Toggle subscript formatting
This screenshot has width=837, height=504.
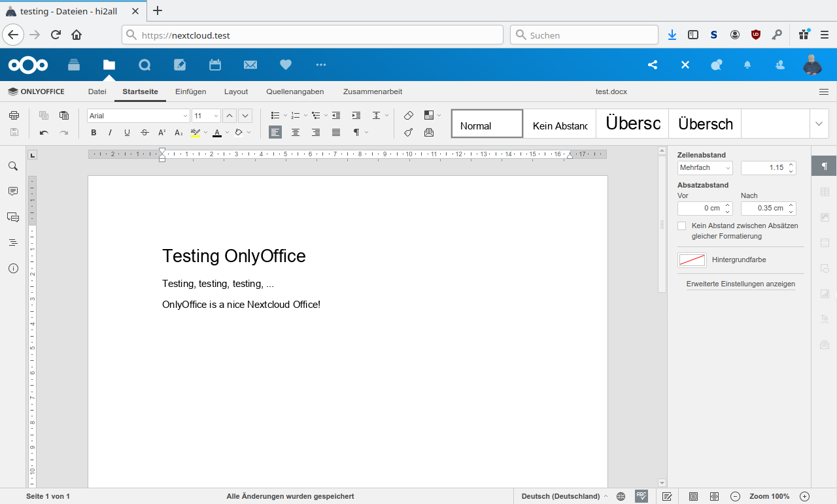179,133
